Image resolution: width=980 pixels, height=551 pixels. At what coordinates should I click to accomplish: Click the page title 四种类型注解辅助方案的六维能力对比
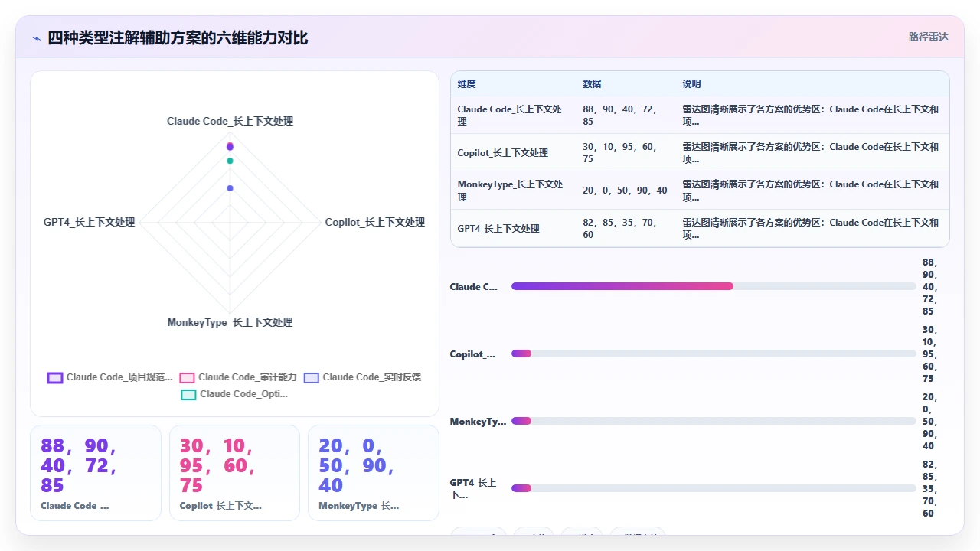(x=178, y=37)
